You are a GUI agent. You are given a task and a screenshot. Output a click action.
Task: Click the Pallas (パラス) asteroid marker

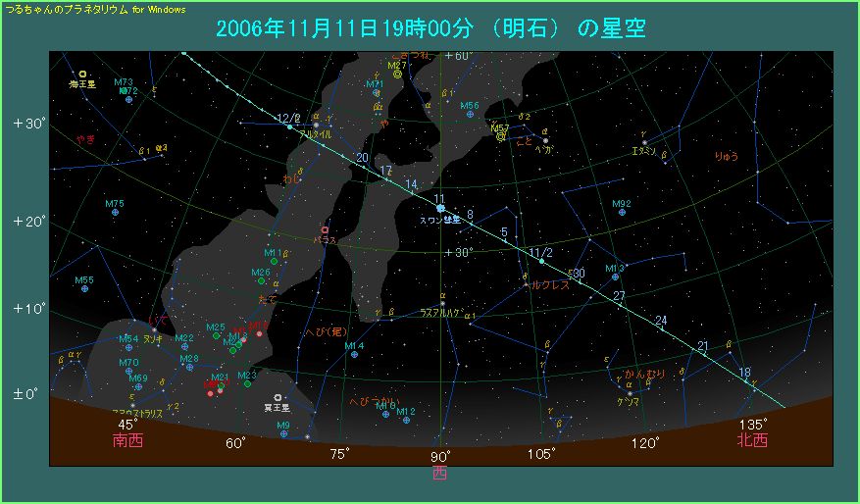click(325, 228)
